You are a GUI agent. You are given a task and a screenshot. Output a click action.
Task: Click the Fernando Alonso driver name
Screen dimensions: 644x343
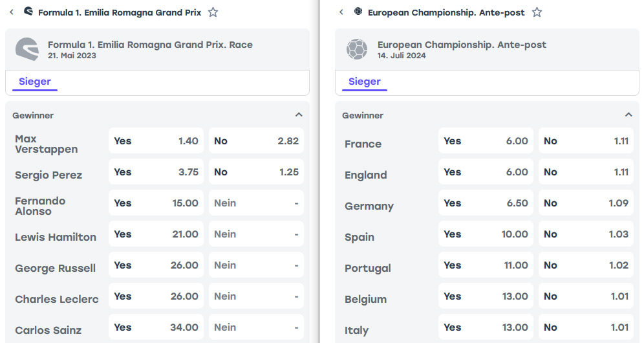[x=40, y=206]
